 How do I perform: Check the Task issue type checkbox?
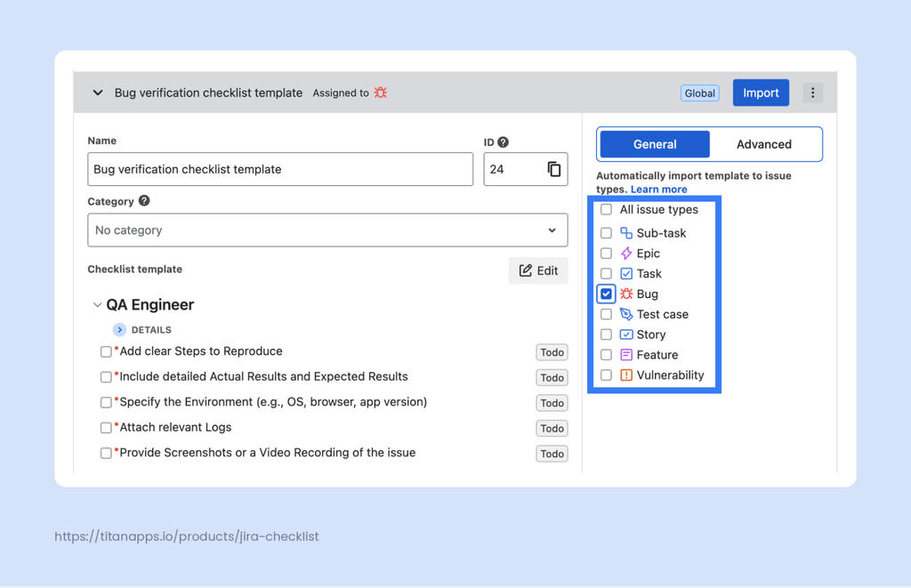point(606,274)
